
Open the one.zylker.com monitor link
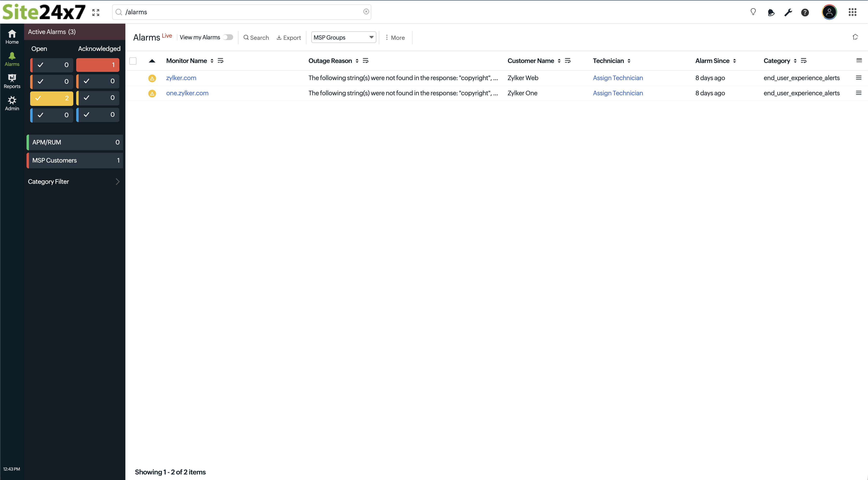point(187,93)
